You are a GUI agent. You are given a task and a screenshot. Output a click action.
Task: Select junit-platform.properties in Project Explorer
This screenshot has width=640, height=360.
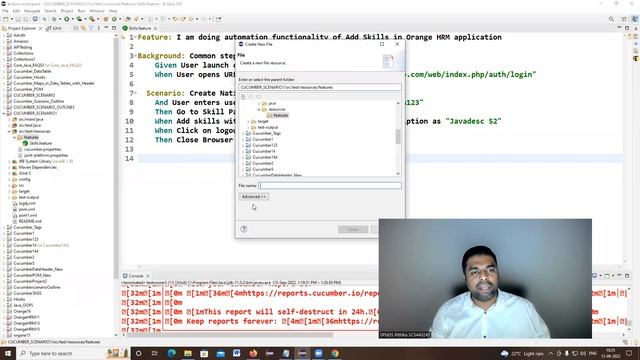pyautogui.click(x=45, y=155)
